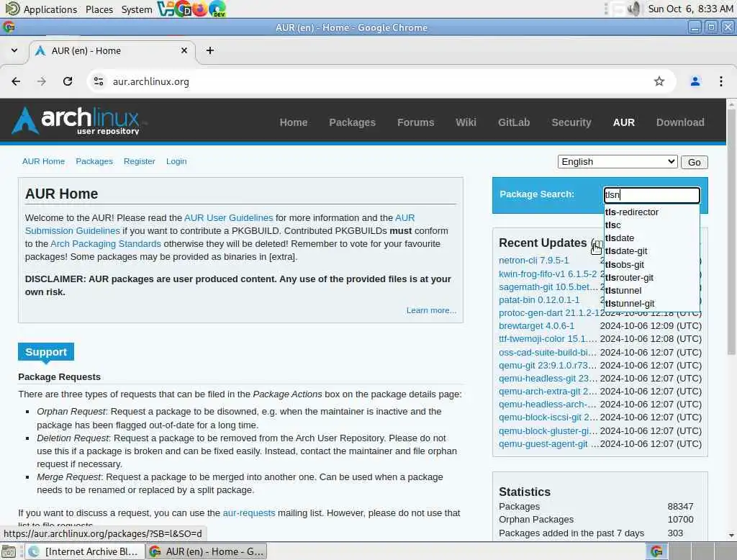
Task: Show desktop icon in bottom taskbar
Action: (x=9, y=551)
